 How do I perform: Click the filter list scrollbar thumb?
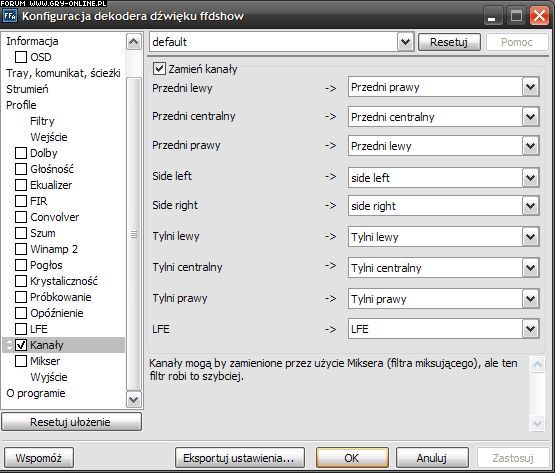(133, 234)
